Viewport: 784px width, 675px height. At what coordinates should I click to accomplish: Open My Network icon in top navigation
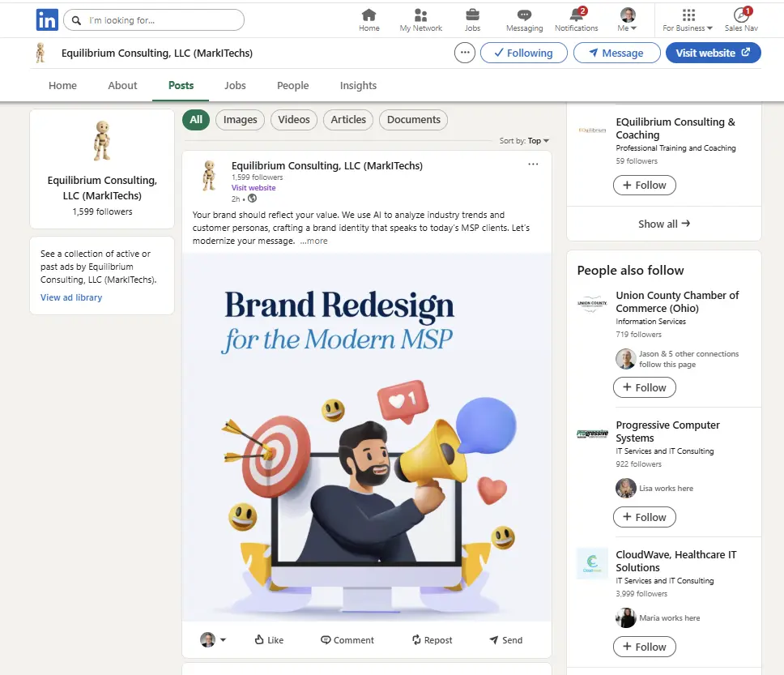pos(420,15)
